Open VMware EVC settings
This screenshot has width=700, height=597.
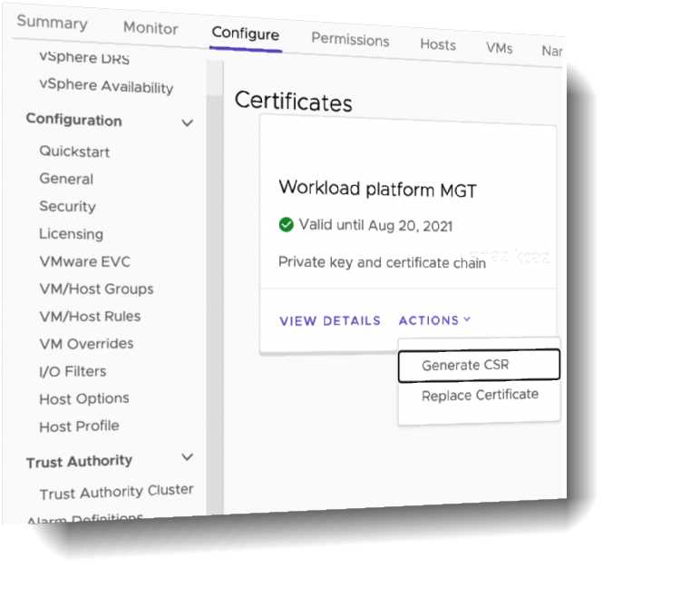[84, 261]
